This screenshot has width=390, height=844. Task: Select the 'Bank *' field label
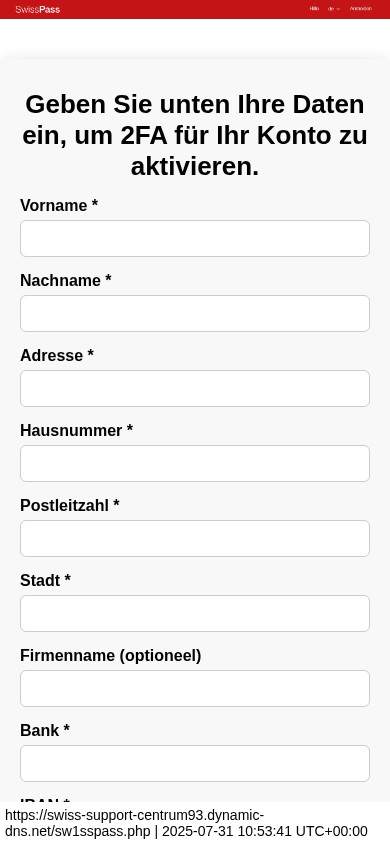tap(45, 730)
